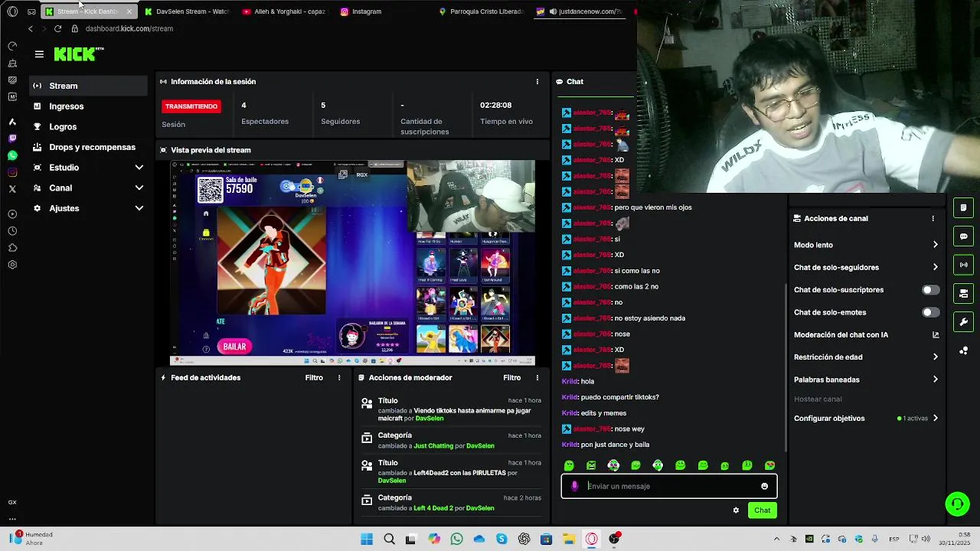Open Restricción de edad settings
Image resolution: width=980 pixels, height=551 pixels.
(x=866, y=357)
